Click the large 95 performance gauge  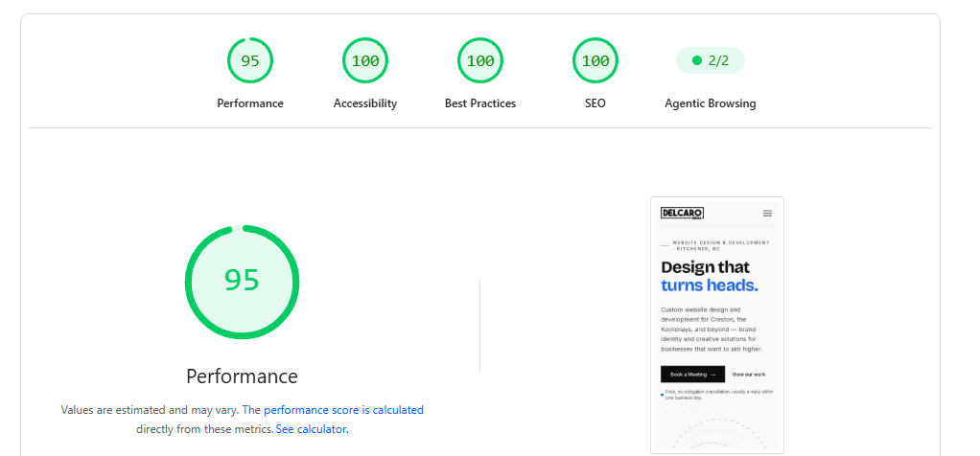[x=242, y=282]
